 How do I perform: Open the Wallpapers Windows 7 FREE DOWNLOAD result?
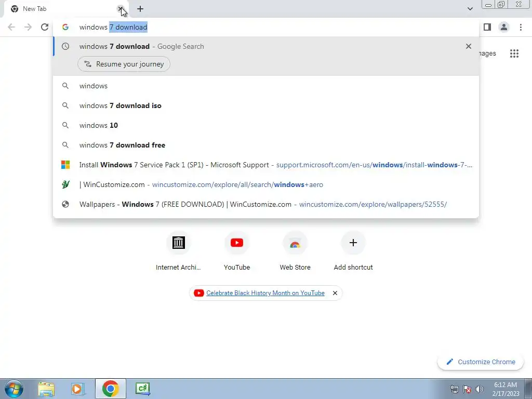tap(266, 204)
